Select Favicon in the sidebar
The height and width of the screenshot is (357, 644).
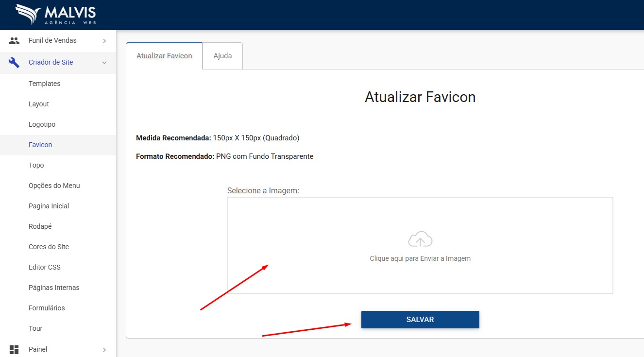tap(40, 145)
